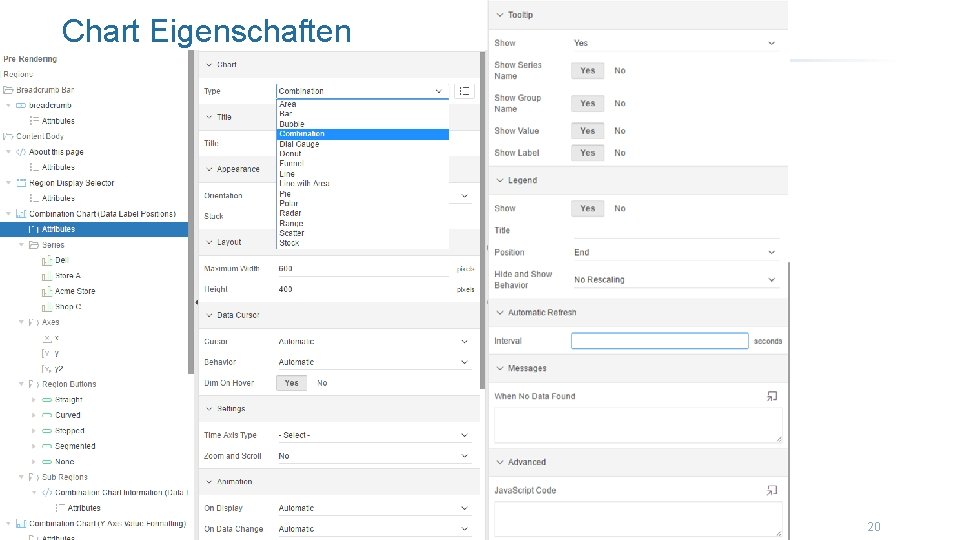Viewport: 960px width, 540px height.
Task: Collapse the Tooltip section
Action: pyautogui.click(x=500, y=15)
